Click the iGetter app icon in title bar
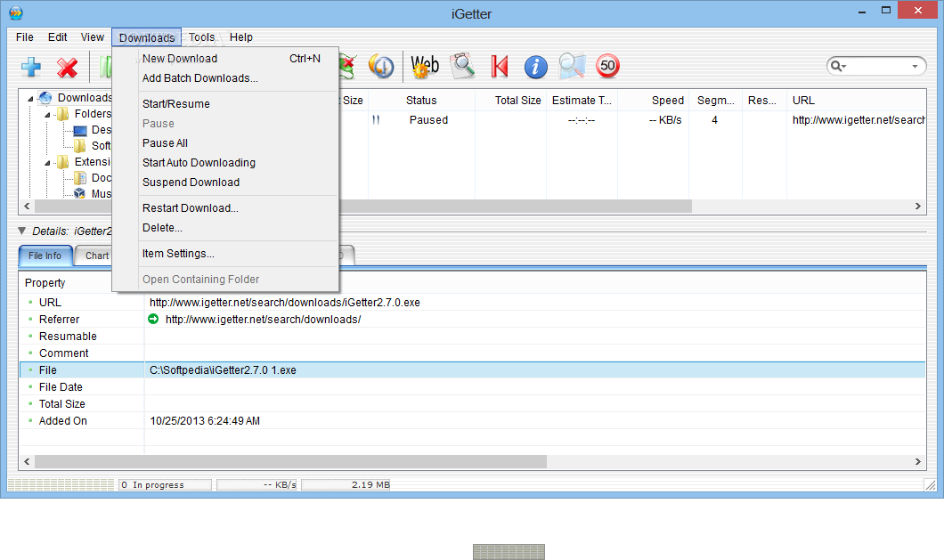The width and height of the screenshot is (944, 560). (16, 12)
